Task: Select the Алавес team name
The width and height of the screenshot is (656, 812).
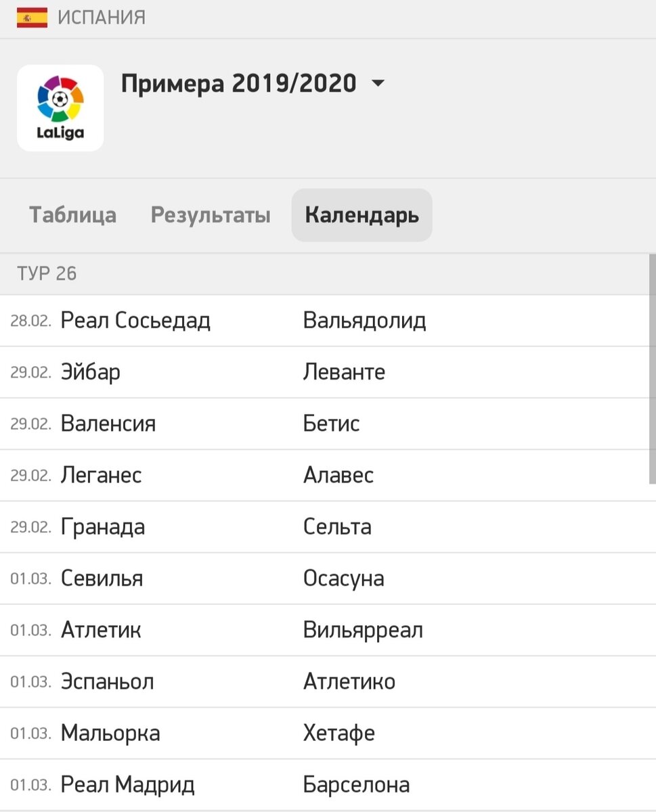Action: point(338,475)
